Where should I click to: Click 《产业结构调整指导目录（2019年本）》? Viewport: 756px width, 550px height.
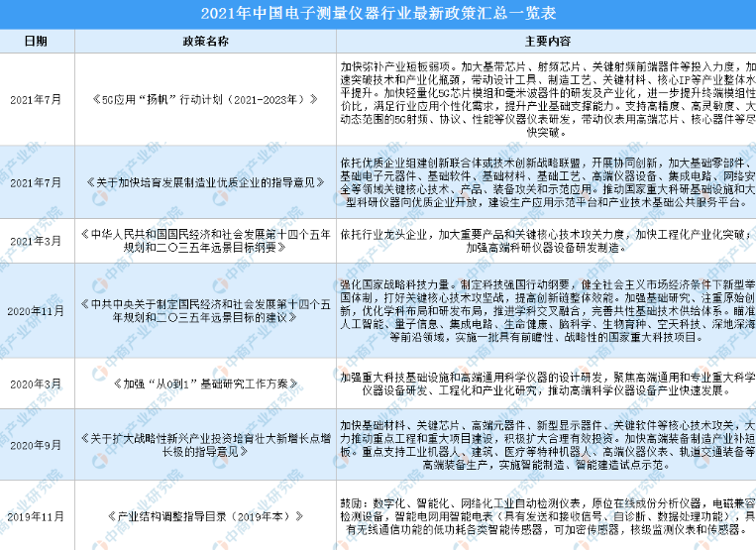point(205,516)
